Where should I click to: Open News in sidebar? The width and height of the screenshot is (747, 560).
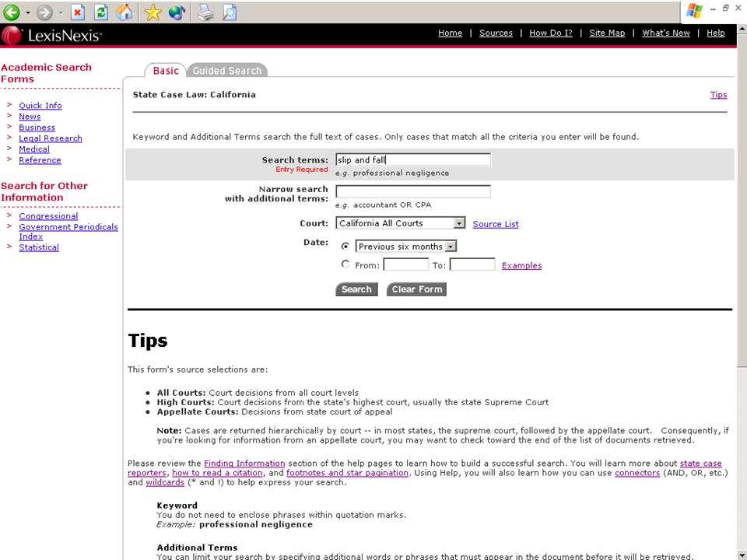click(30, 116)
